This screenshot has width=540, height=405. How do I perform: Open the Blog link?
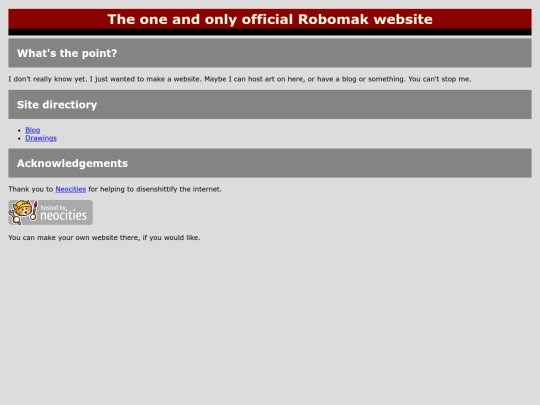(x=33, y=130)
